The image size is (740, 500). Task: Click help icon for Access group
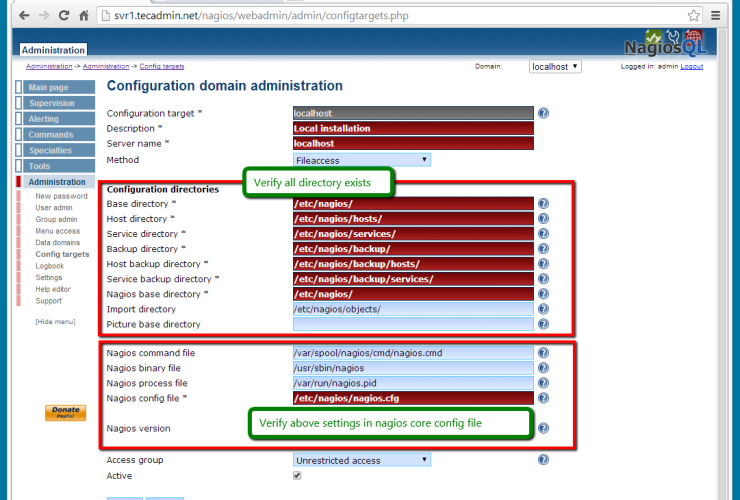[544, 460]
